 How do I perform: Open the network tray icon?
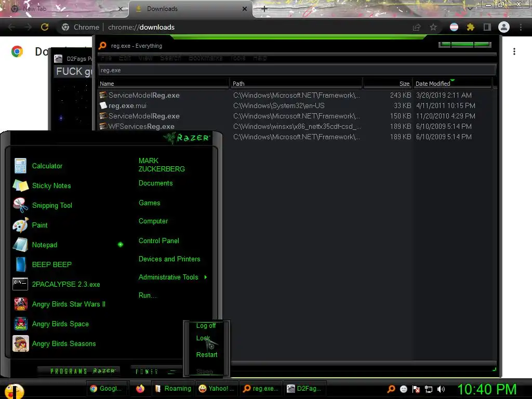(429, 389)
